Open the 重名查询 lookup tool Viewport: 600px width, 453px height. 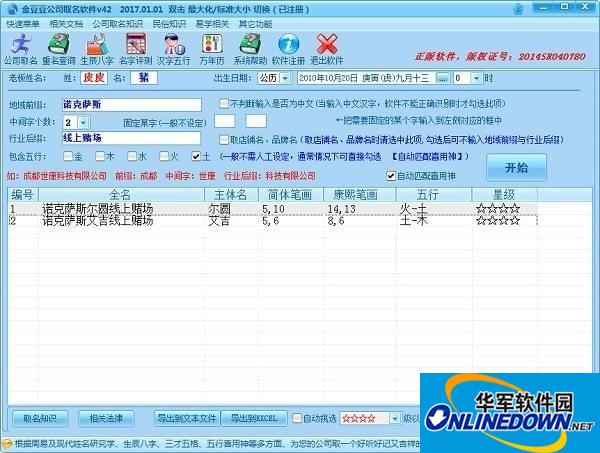[59, 49]
